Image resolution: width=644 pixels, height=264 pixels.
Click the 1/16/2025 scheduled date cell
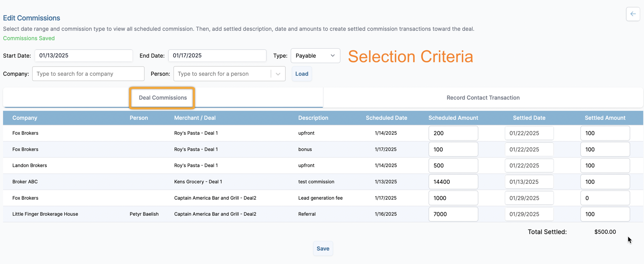click(x=386, y=214)
